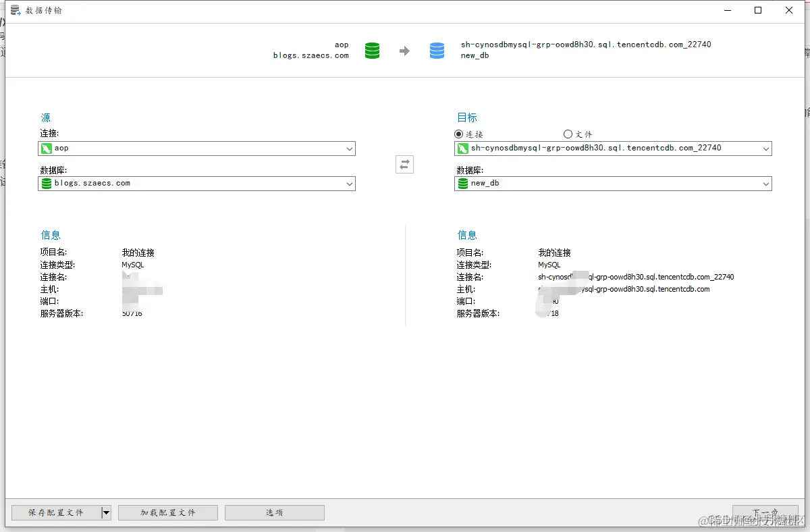
Task: Open the target 数据库 dropdown showing new_db
Action: [x=765, y=183]
